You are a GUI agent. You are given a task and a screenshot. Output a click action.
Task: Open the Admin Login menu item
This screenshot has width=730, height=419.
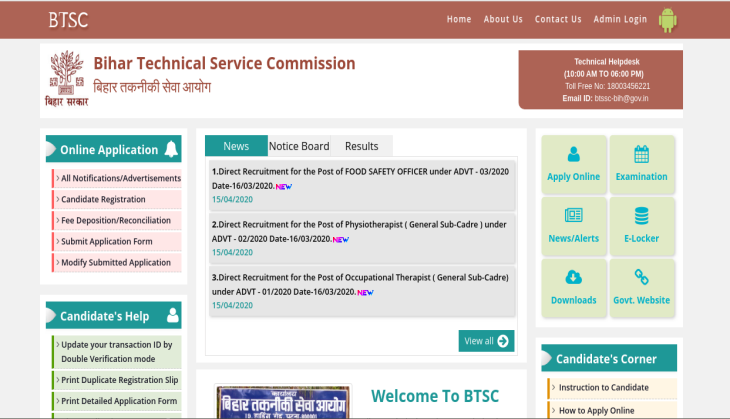pos(620,19)
